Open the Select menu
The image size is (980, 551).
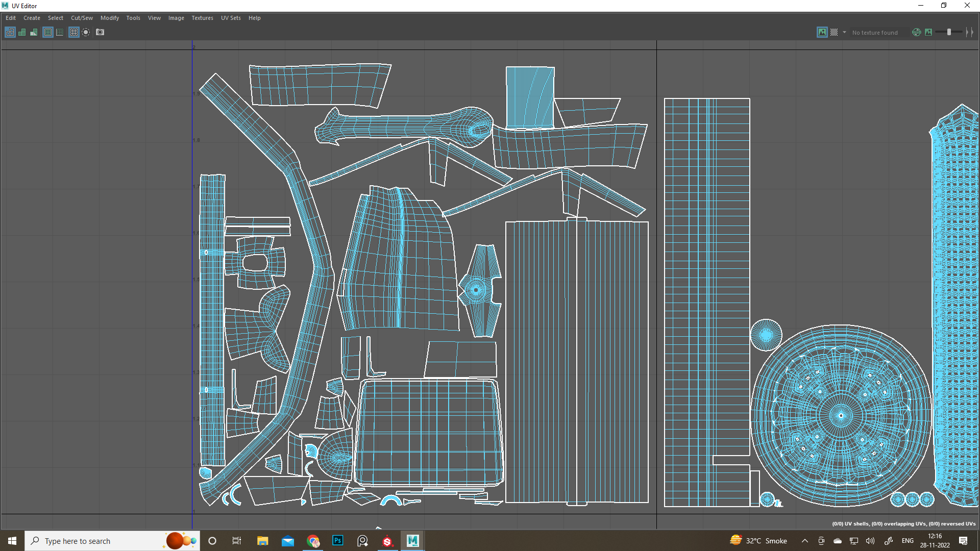(56, 18)
